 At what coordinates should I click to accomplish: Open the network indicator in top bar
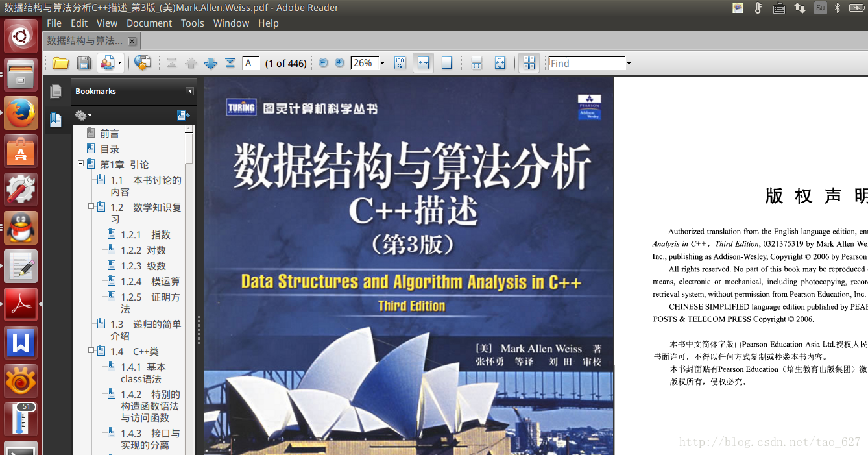coord(800,8)
